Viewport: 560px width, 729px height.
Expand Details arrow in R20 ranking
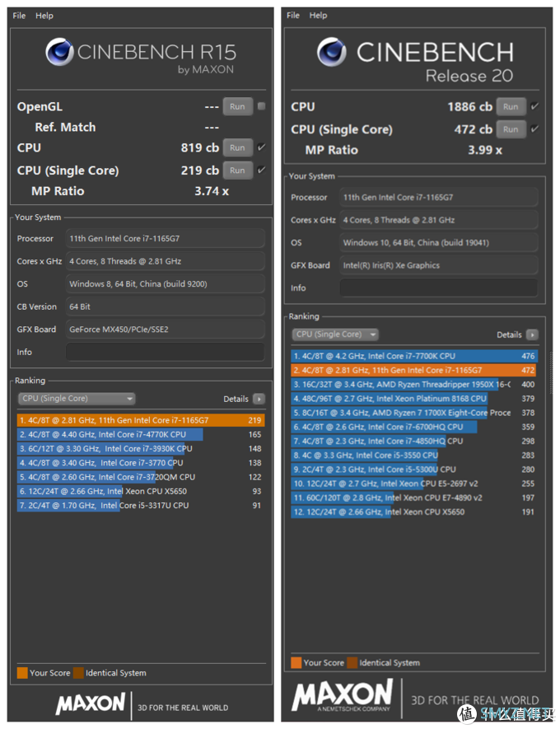(533, 334)
